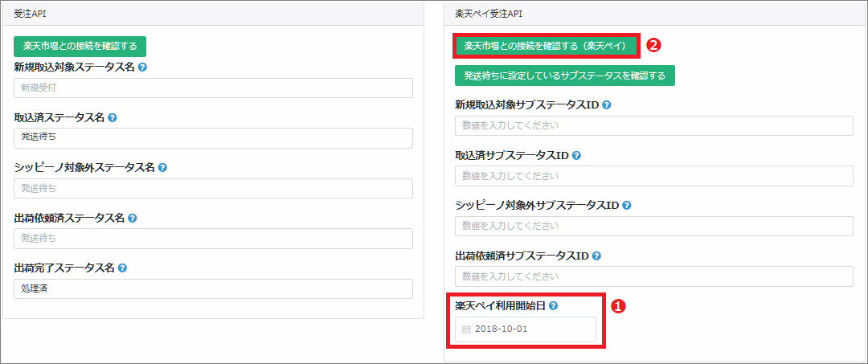Open help icon beside シッピーノ対象外サブステータスID
The height and width of the screenshot is (364, 868).
[626, 205]
